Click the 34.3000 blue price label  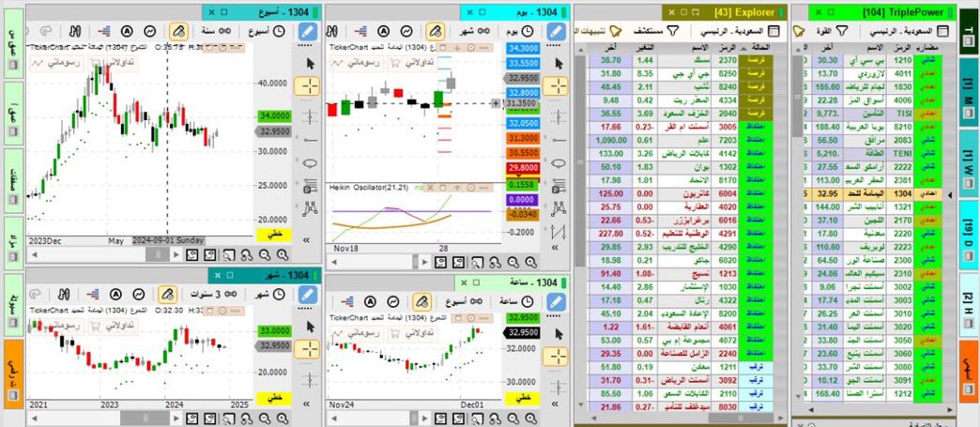pos(524,49)
